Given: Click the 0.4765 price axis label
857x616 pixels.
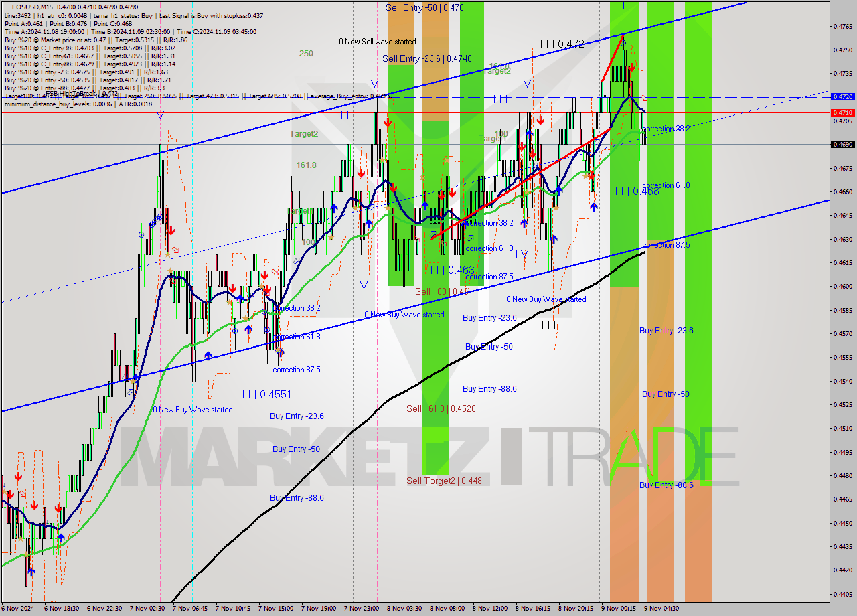Looking at the screenshot, I should (x=842, y=27).
